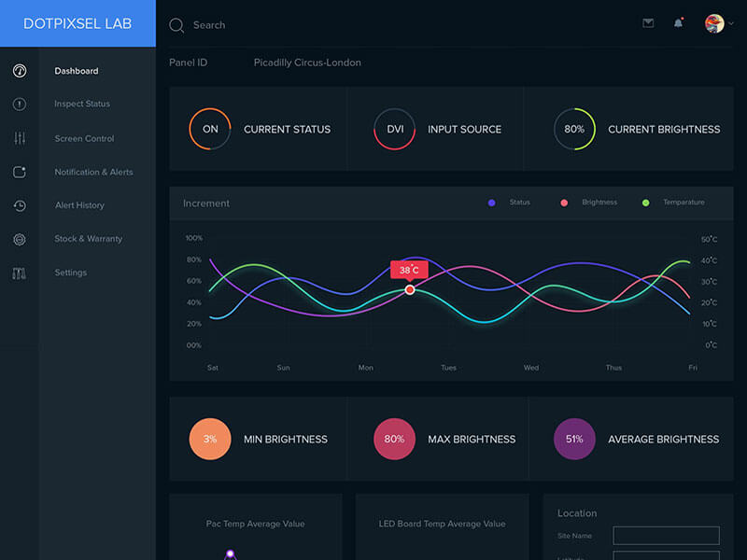Click the Site Name input field

(666, 536)
